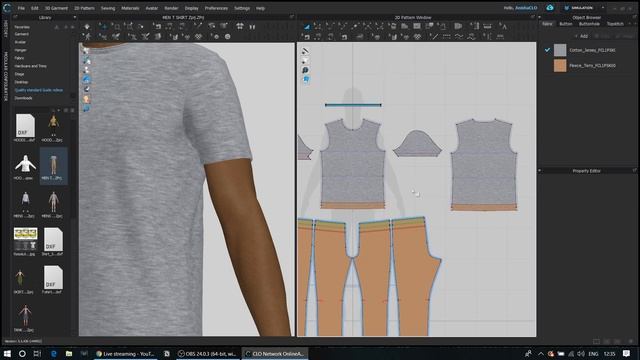Switch to Live streaming Chrome window in taskbar
The image size is (640, 360).
click(126, 353)
